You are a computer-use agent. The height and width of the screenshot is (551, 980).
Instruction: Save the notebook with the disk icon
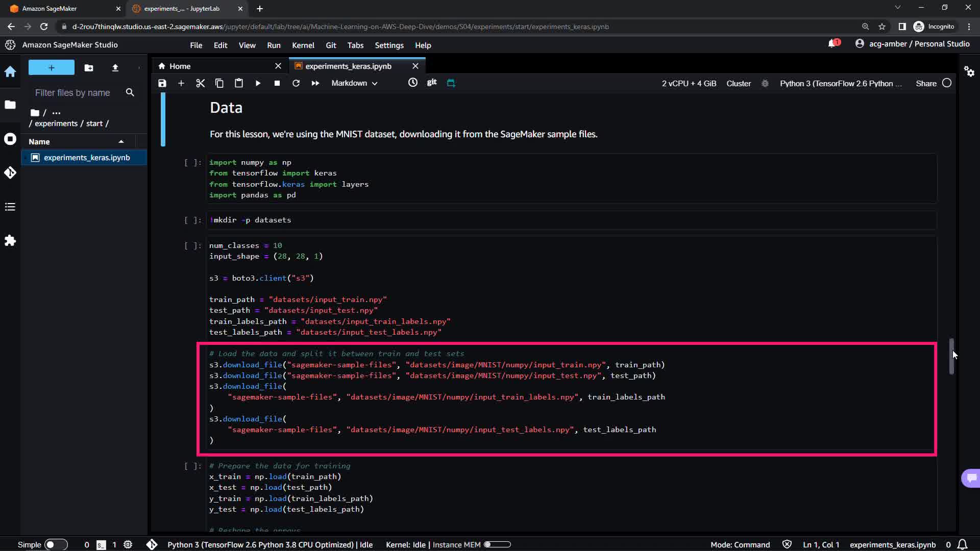[x=162, y=83]
